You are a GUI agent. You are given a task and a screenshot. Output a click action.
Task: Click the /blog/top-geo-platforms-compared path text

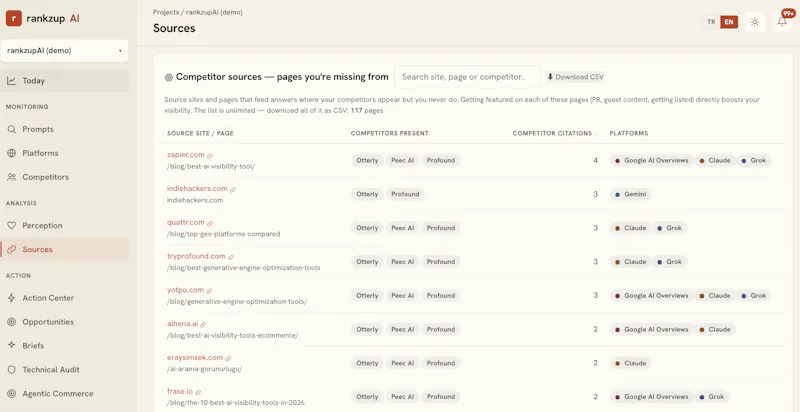223,234
